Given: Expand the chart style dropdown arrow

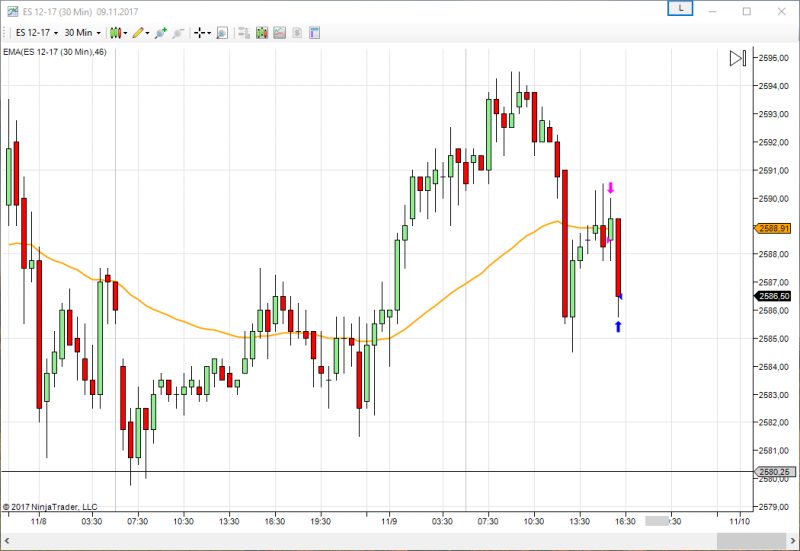Looking at the screenshot, I should tap(125, 33).
